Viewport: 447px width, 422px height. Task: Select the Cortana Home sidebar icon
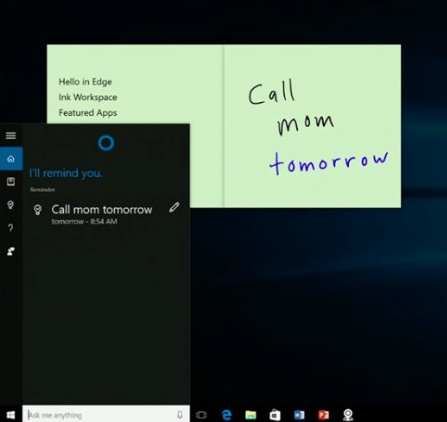click(x=11, y=158)
